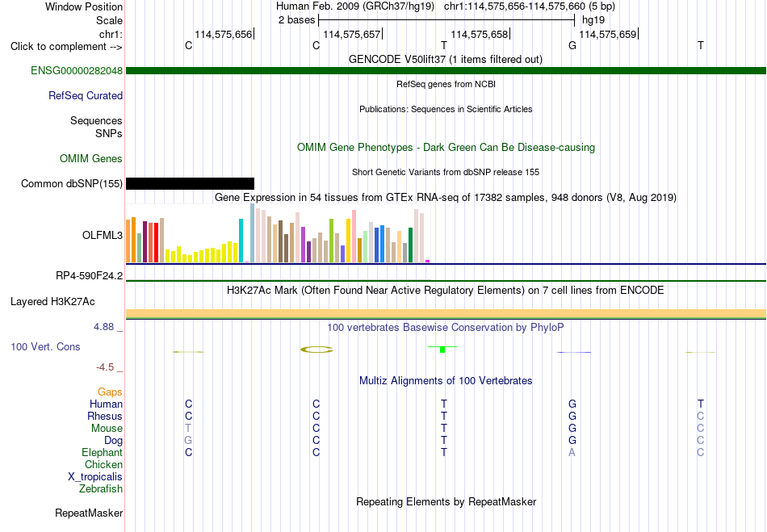767x532 pixels.
Task: Click the 'Click to complement -->' label
Action: tap(66, 47)
